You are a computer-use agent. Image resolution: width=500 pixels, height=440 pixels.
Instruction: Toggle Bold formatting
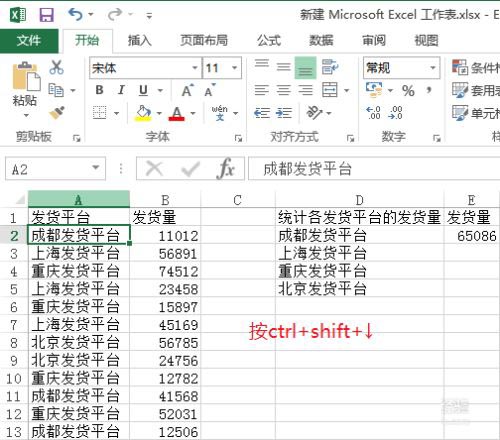click(99, 90)
